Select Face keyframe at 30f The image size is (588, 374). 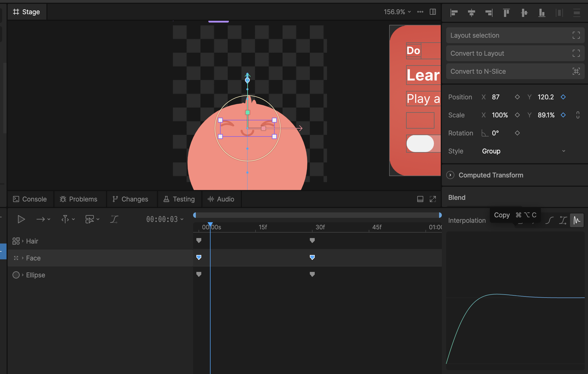click(312, 257)
